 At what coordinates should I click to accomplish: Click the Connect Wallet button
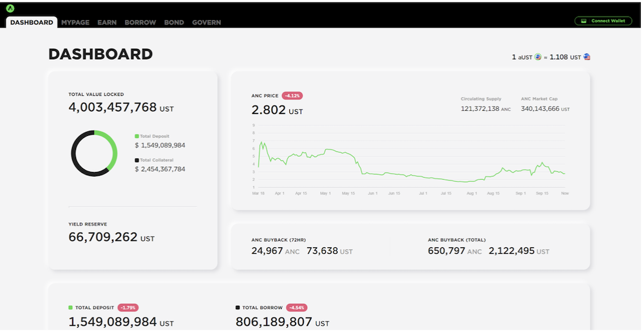[x=603, y=21]
